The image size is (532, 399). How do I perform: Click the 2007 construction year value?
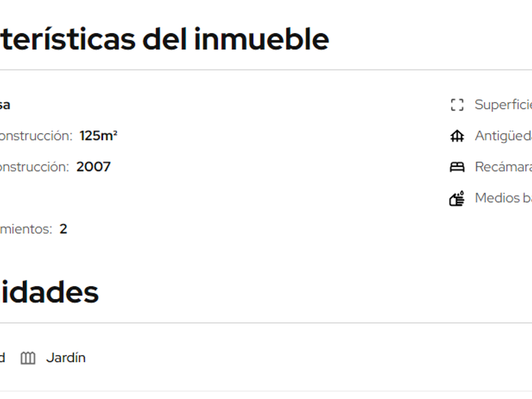tap(93, 167)
